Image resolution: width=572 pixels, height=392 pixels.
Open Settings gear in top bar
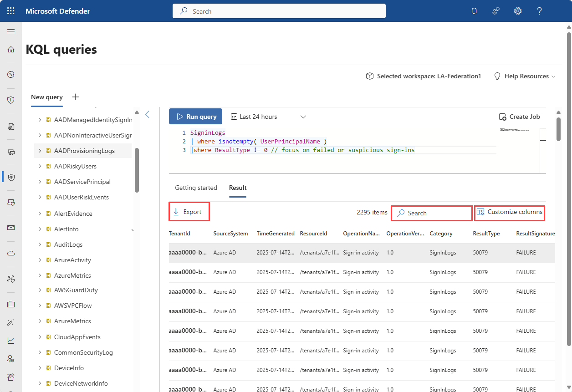tap(518, 11)
